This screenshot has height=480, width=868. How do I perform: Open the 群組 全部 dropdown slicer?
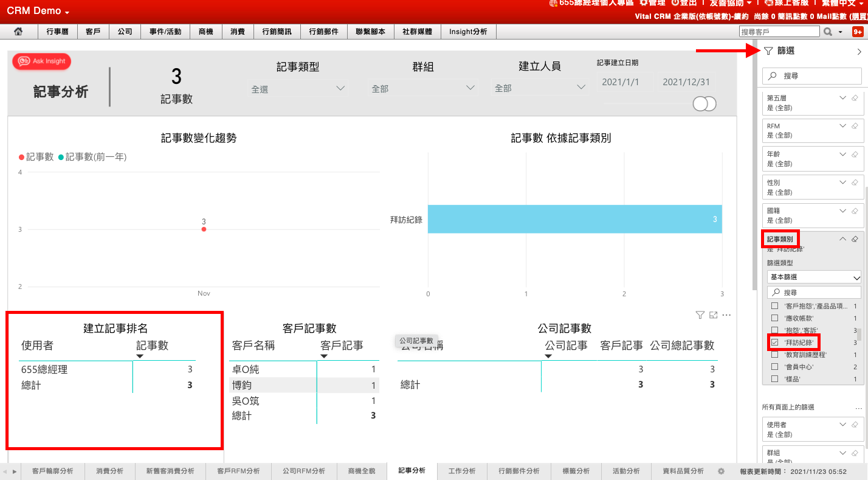(x=423, y=89)
